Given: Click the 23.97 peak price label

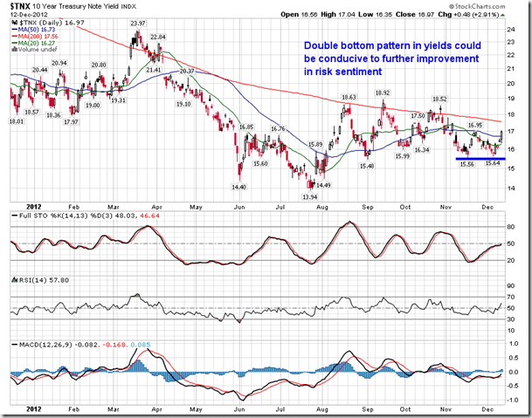Looking at the screenshot, I should coord(137,24).
